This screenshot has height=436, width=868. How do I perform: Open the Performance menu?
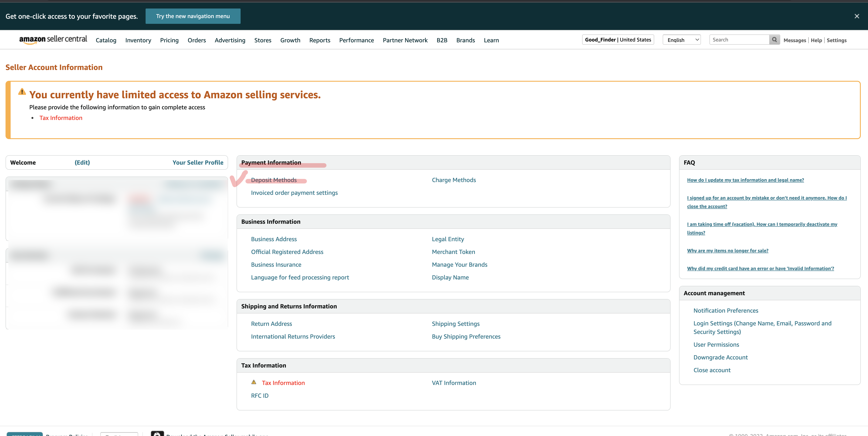point(356,40)
